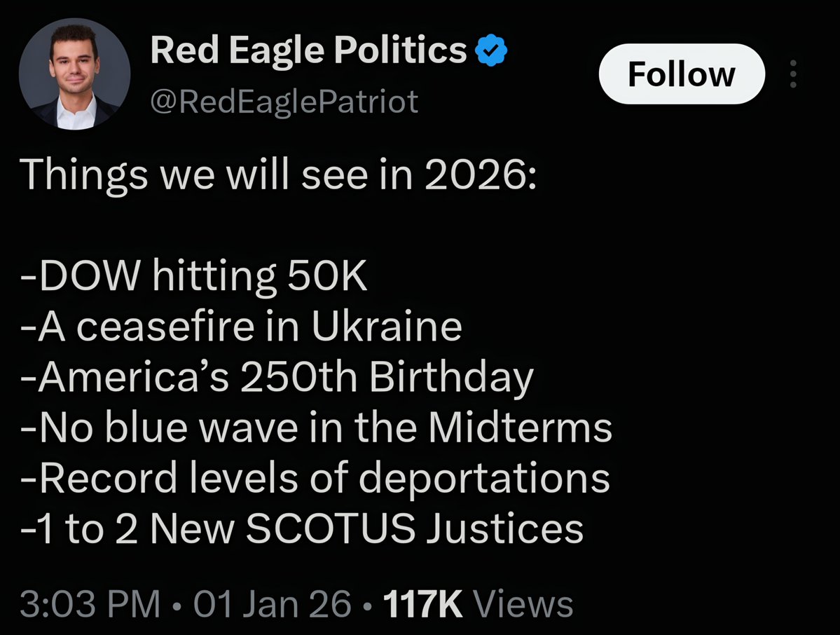Open Red Eagle Politics profile photo

point(74,74)
